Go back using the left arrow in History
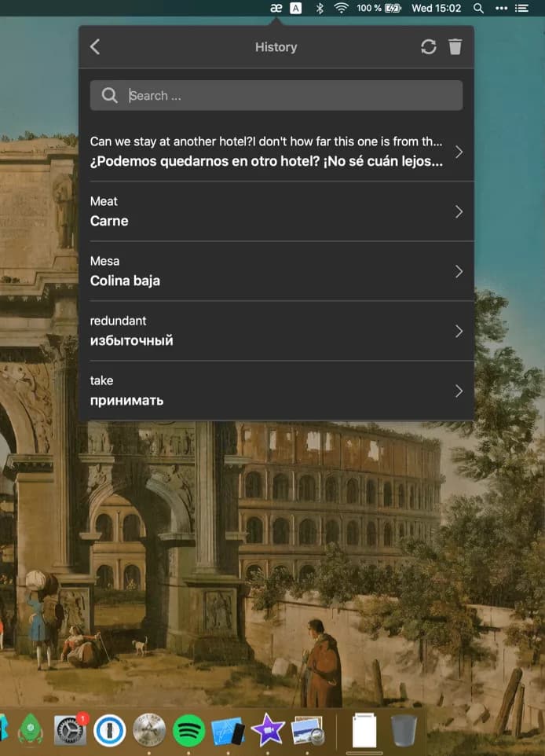This screenshot has height=756, width=545. coord(95,47)
